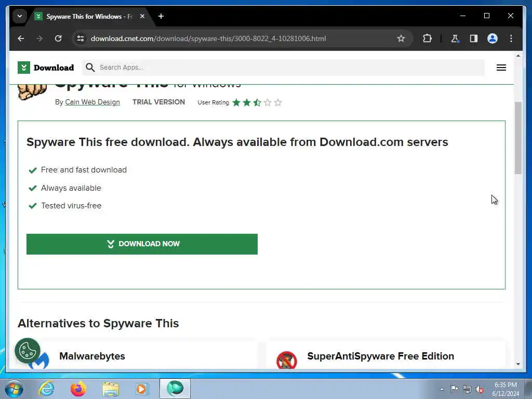Viewport: 532px width, 399px height.
Task: Click the page scrollbar thumb
Action: tap(518, 137)
